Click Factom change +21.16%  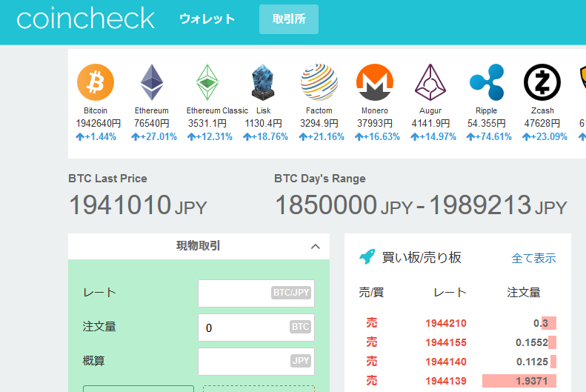point(322,137)
